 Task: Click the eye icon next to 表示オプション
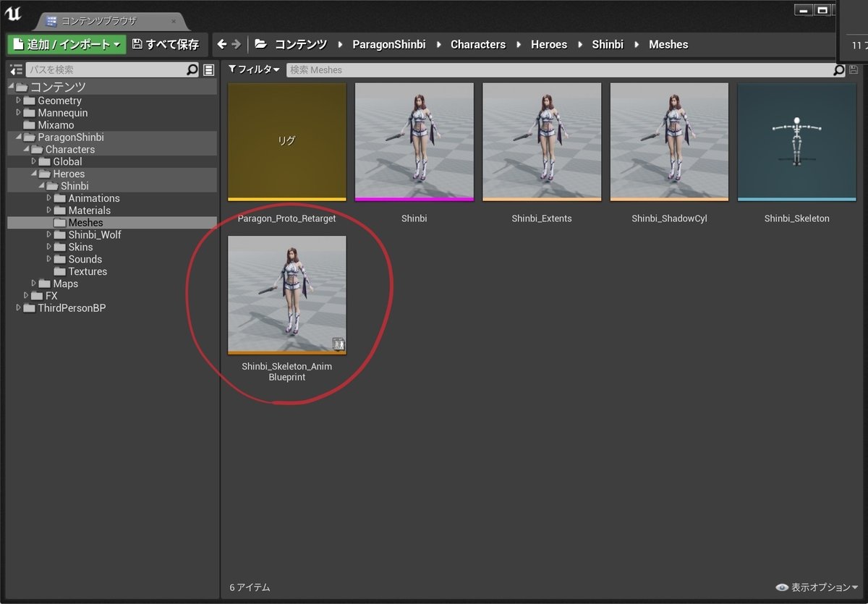point(781,587)
